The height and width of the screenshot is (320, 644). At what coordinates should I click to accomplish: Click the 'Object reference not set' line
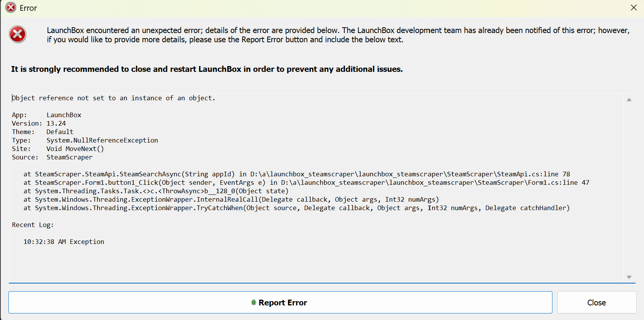pos(113,98)
